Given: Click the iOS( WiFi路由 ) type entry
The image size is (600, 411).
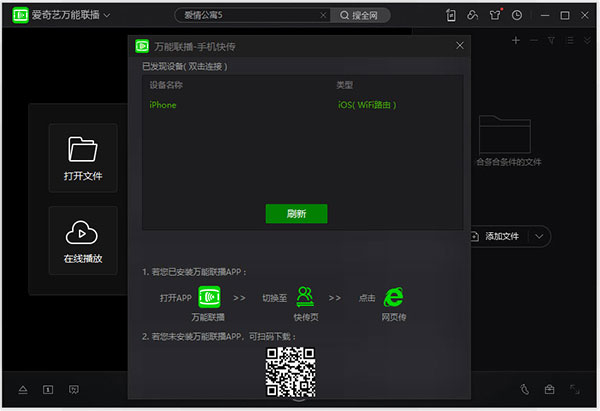Looking at the screenshot, I should pyautogui.click(x=367, y=105).
